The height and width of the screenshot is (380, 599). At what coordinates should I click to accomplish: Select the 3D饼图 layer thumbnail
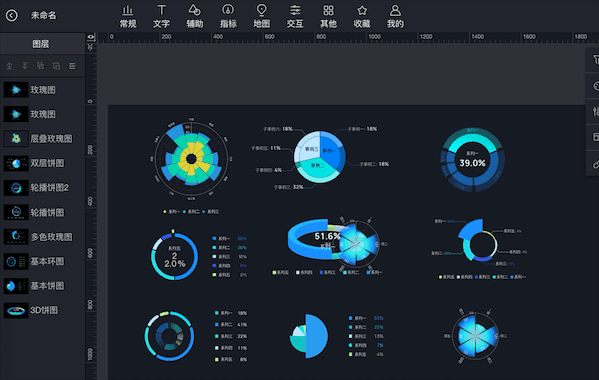[x=16, y=310]
